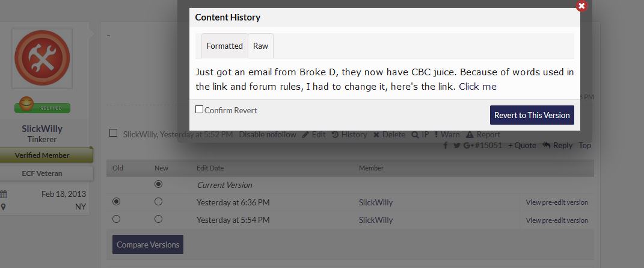This screenshot has height=268, width=644.
Task: Close the Content History dialog
Action: pyautogui.click(x=581, y=6)
